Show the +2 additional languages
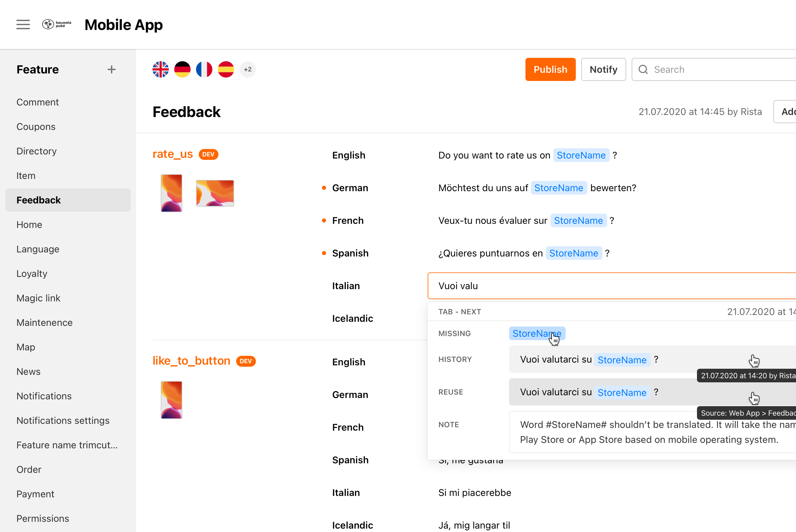 point(248,69)
